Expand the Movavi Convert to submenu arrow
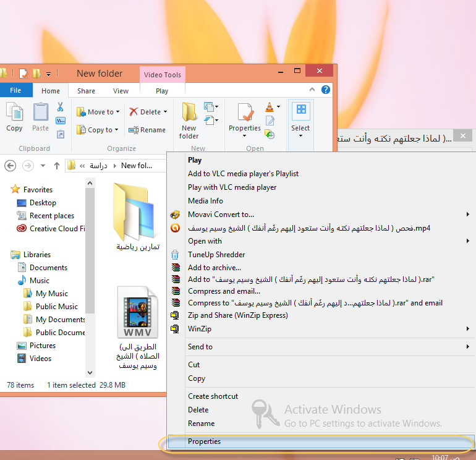This screenshot has height=460, width=476. [x=468, y=215]
